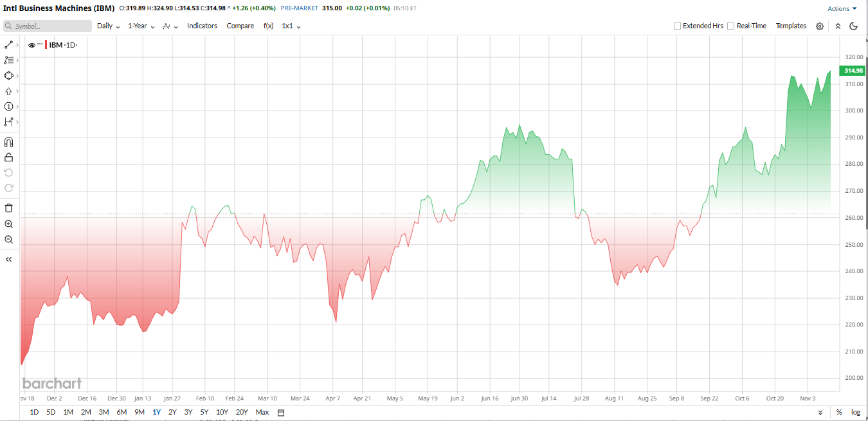Screen dimensions: 868x421
Task: Select the 1Y range
Action: click(x=156, y=413)
